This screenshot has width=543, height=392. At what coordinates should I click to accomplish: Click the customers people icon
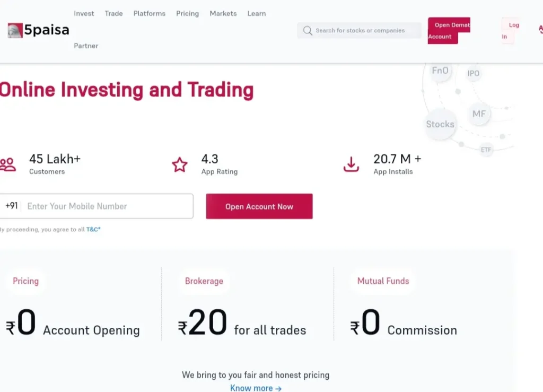click(8, 164)
